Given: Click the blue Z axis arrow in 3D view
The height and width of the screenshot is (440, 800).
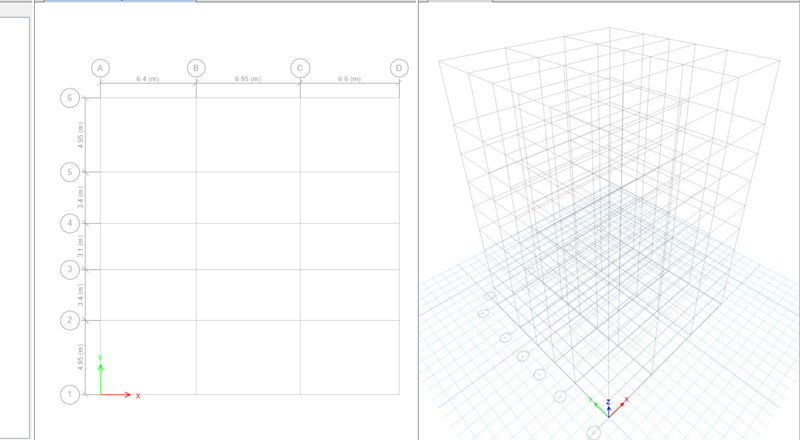Looking at the screenshot, I should [x=609, y=411].
